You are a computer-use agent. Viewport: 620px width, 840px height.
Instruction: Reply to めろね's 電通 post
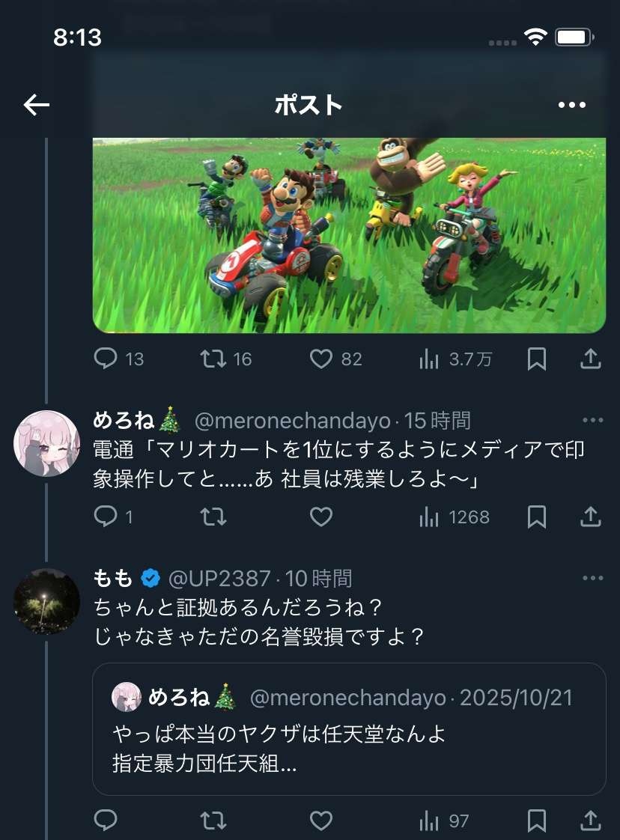pos(113,517)
